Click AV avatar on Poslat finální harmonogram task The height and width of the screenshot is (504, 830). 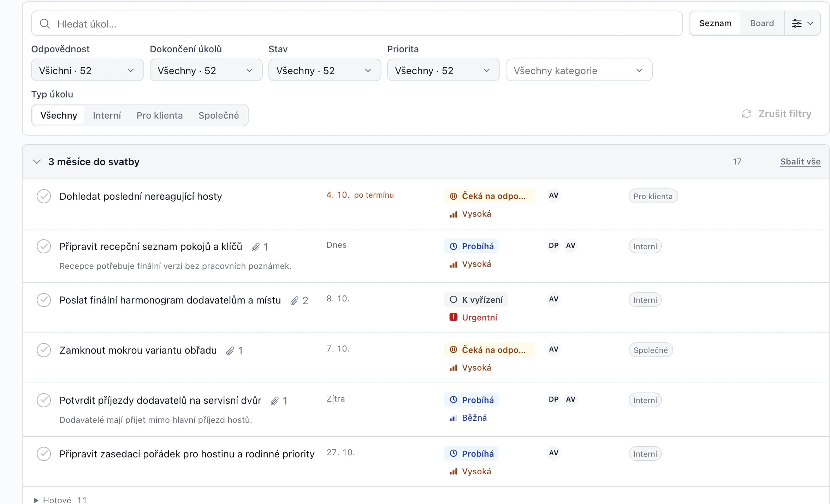554,299
